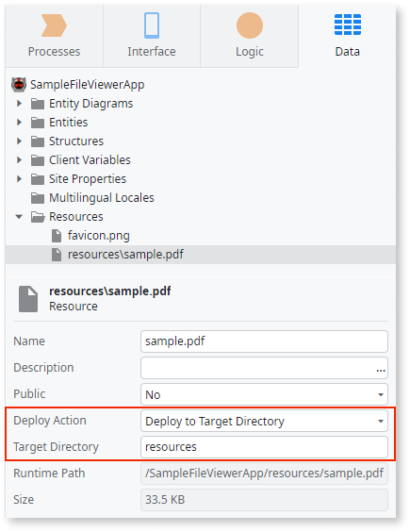Expand the Site Properties folder
The width and height of the screenshot is (410, 532).
[x=20, y=178]
